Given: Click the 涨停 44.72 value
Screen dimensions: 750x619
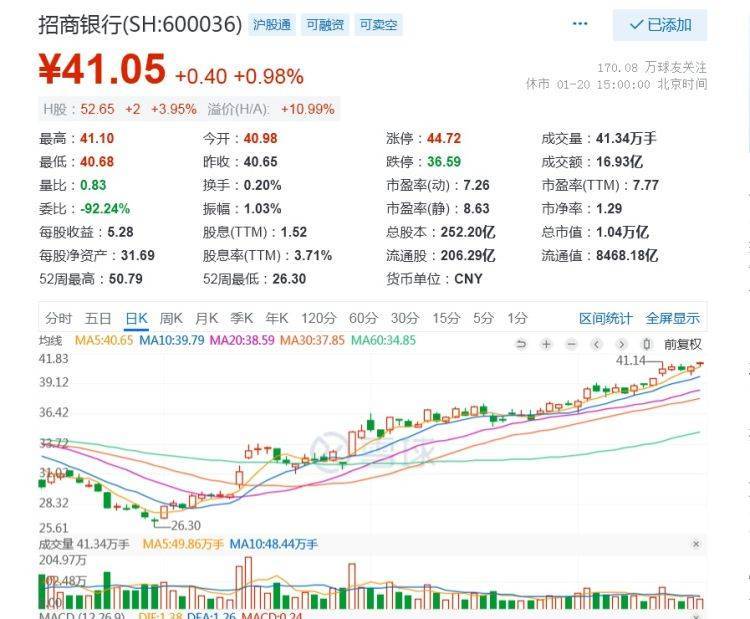Looking at the screenshot, I should point(444,139).
